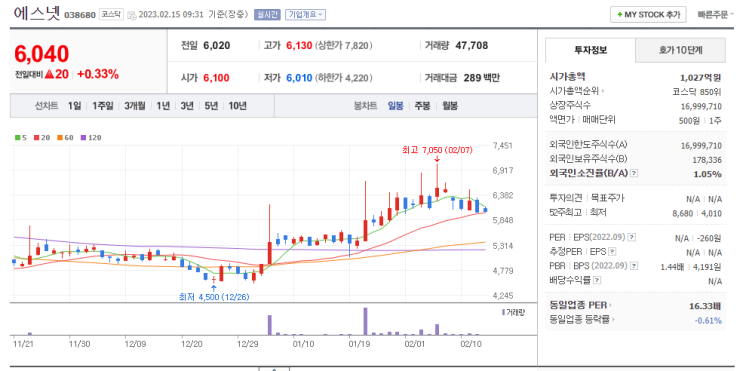Click the 외국인보유주식수 value 178,336

(x=708, y=160)
